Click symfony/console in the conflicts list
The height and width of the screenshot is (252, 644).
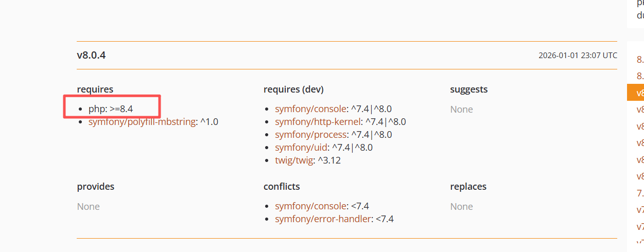[x=311, y=206]
